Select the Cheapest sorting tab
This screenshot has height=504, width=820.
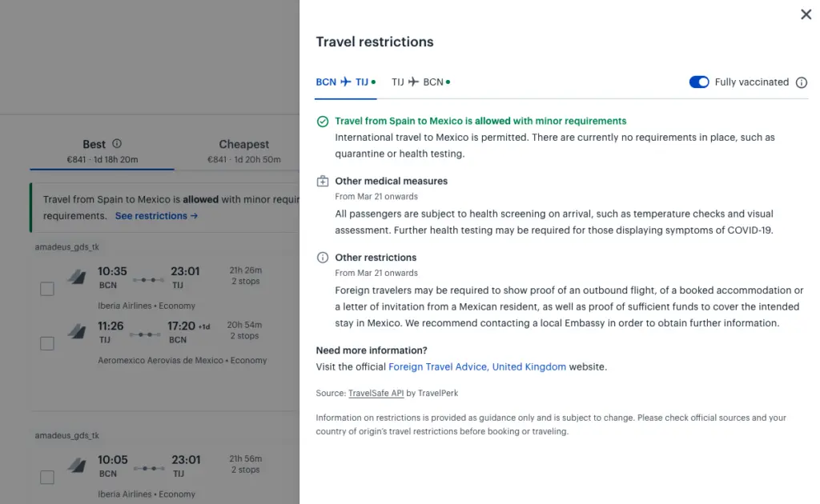tap(244, 151)
